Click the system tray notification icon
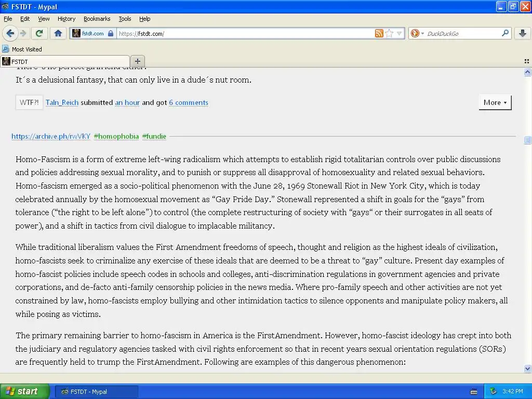 pos(493,391)
